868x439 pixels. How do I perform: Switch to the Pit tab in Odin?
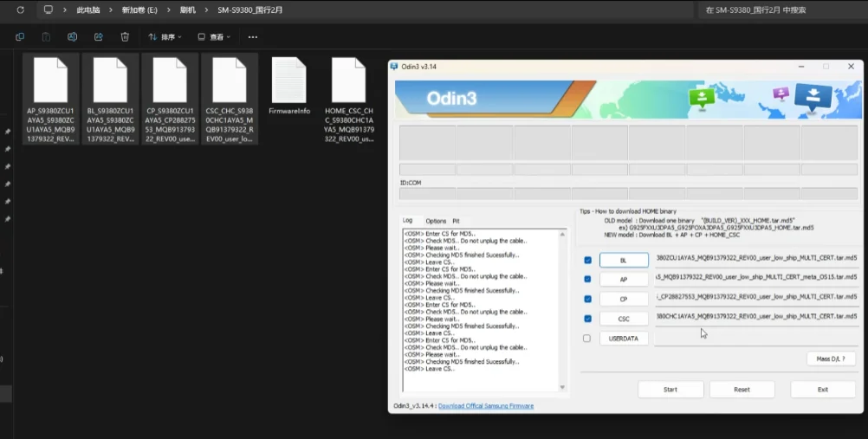coord(457,221)
